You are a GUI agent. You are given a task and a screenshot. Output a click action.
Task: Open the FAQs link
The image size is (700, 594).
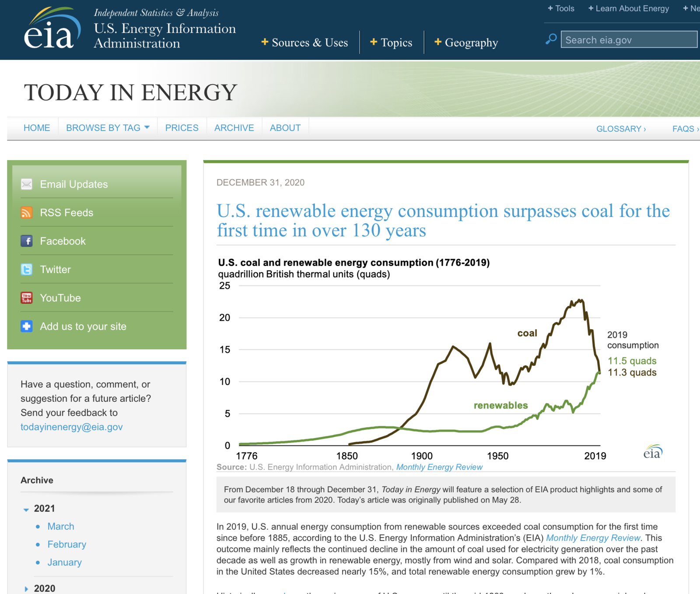tap(685, 129)
